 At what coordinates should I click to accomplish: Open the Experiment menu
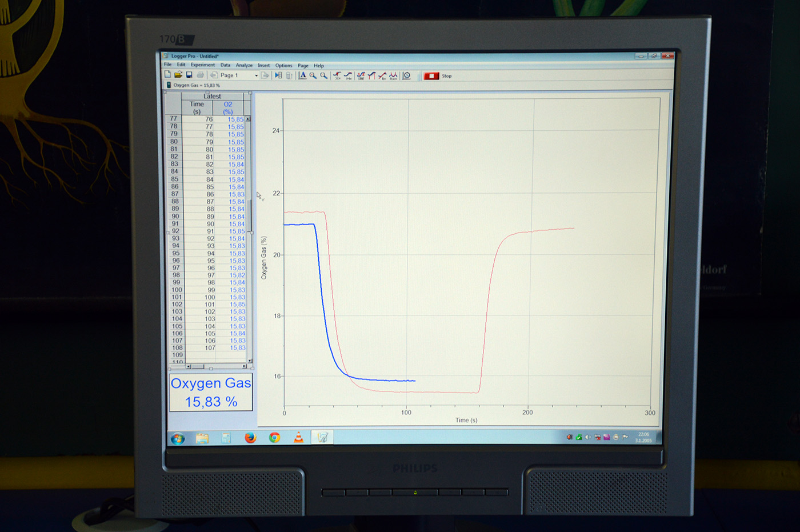click(x=203, y=65)
